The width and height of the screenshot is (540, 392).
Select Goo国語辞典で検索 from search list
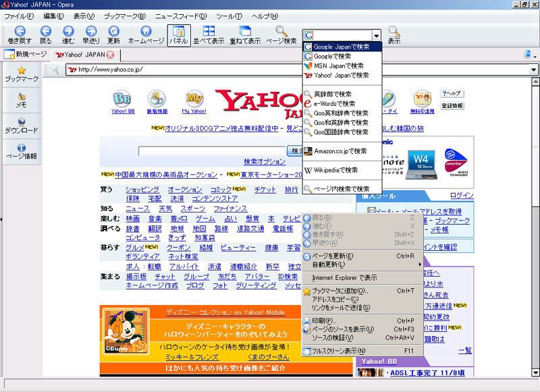[342, 132]
